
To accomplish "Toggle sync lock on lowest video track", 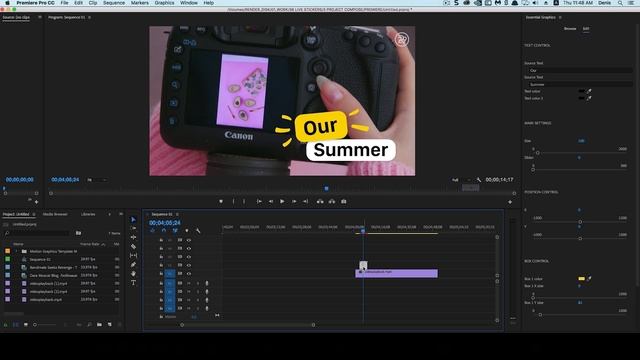I will (x=180, y=273).
